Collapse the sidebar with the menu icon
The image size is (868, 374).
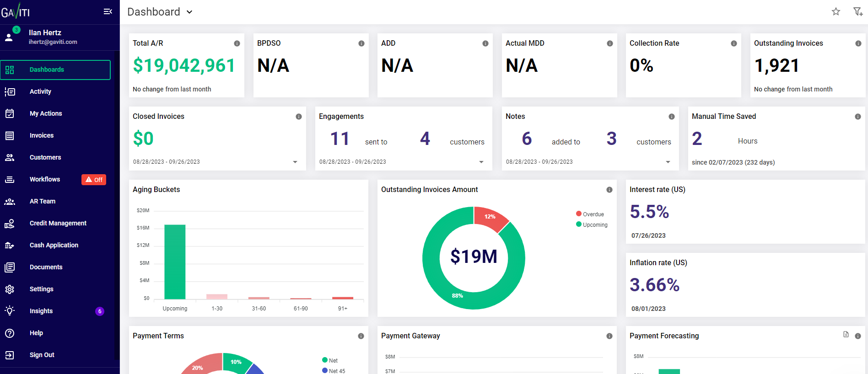click(108, 11)
